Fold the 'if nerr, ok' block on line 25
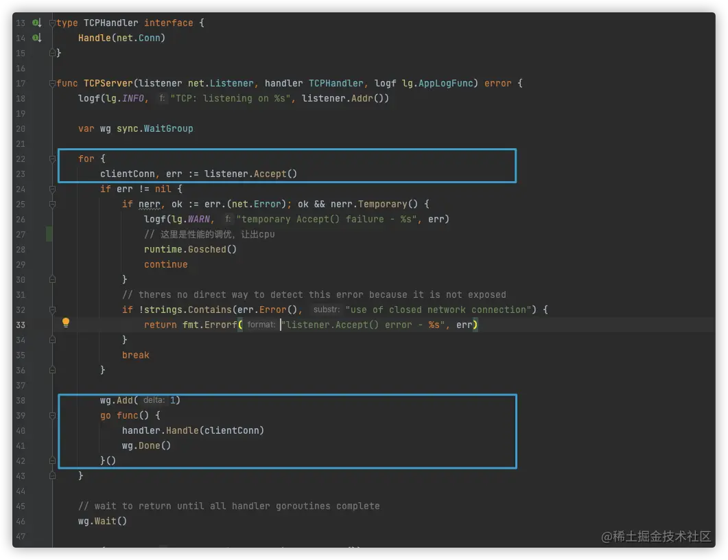Viewport: 728px width, 560px height. (x=52, y=205)
